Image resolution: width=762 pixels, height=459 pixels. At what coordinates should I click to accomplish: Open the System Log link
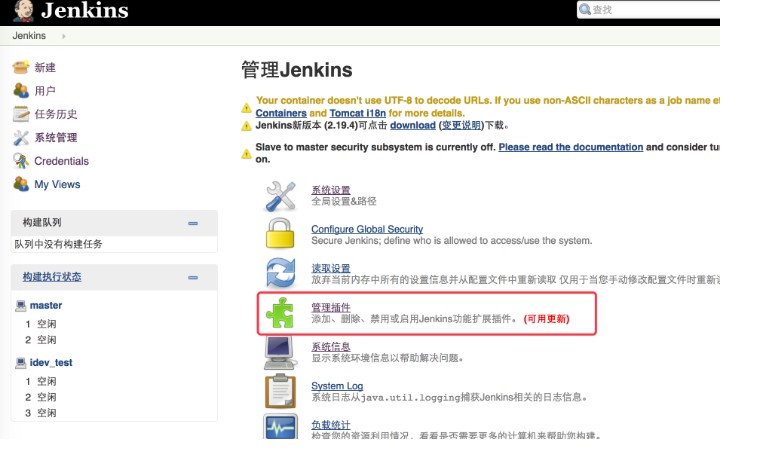coord(337,386)
